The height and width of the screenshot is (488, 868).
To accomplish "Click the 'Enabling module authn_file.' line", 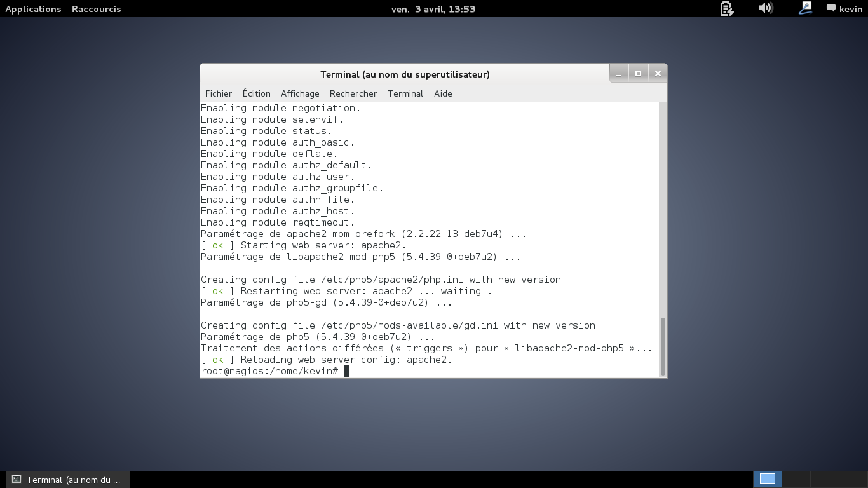I will (278, 200).
